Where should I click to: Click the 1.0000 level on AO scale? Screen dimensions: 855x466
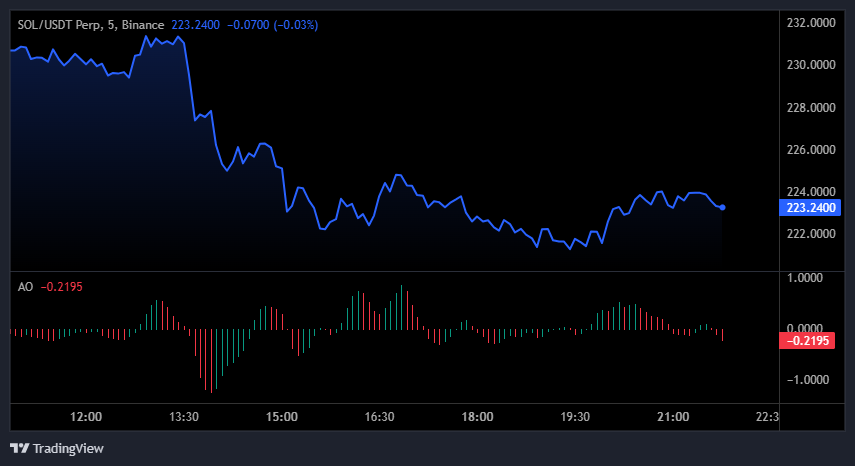click(x=814, y=277)
